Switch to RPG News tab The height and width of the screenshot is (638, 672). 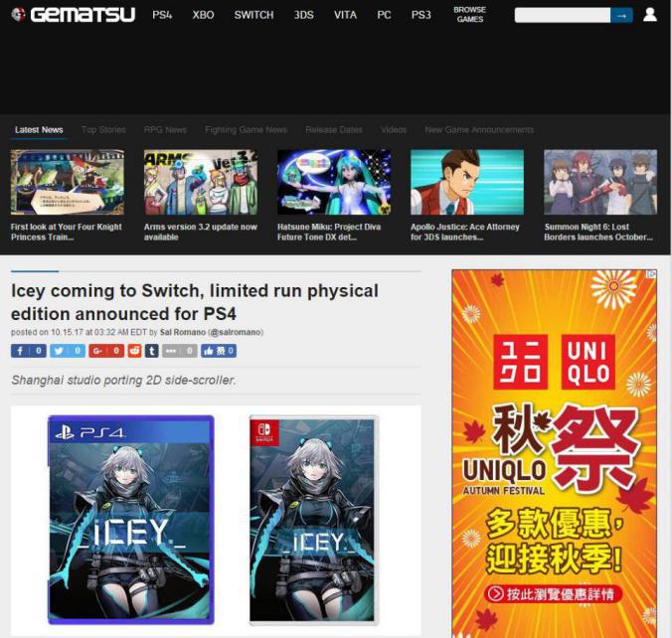165,130
